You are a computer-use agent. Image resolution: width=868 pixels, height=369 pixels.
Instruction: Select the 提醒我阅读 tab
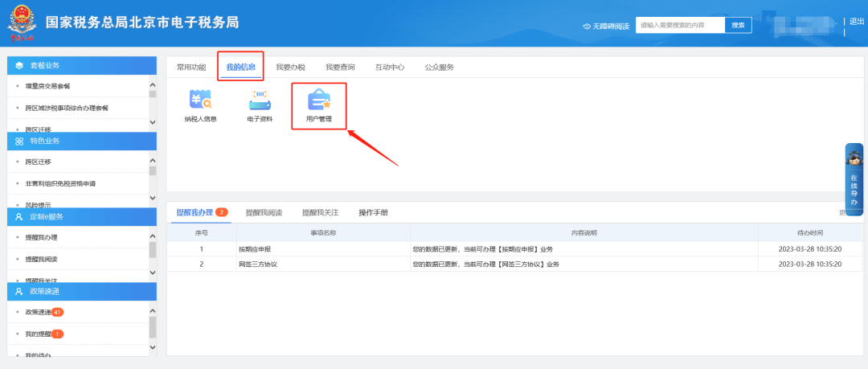(x=264, y=212)
